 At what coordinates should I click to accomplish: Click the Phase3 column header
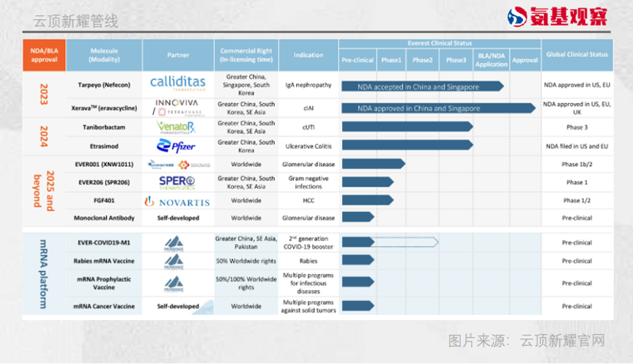pos(456,60)
